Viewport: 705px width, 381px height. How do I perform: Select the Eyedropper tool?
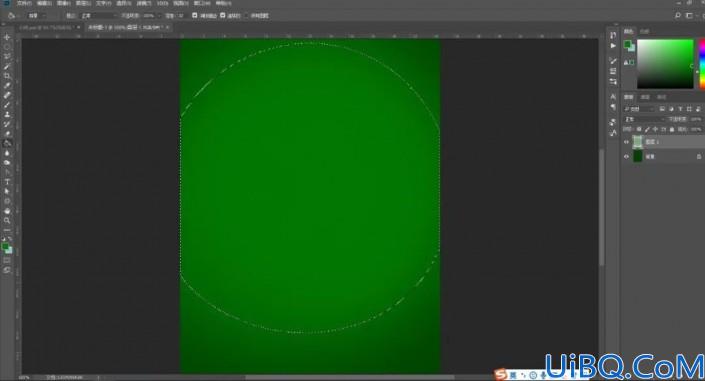7,85
